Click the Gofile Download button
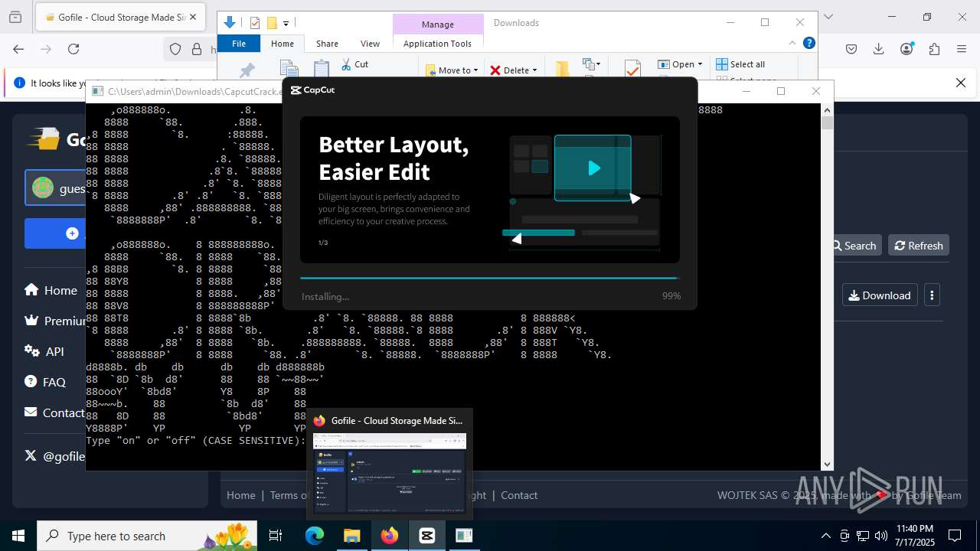 pos(880,295)
